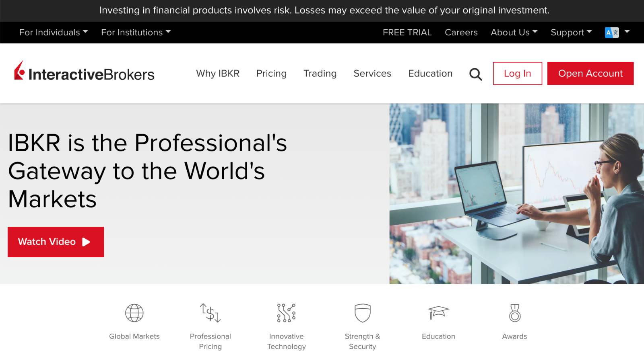Click the Log In button
644x363 pixels.
518,74
